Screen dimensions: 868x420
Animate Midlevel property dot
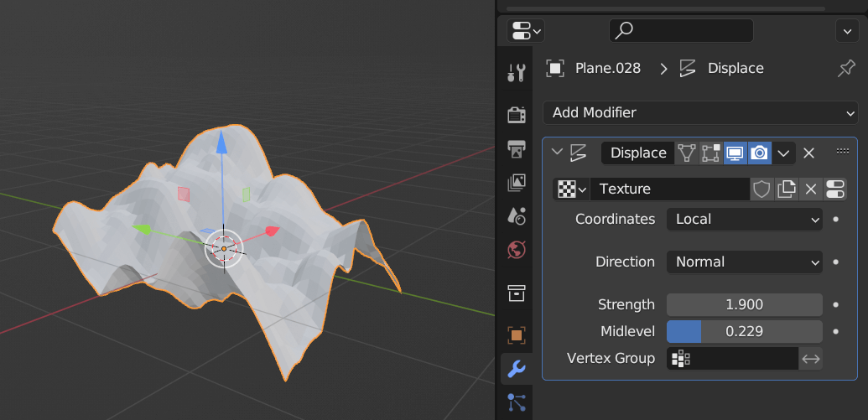pyautogui.click(x=836, y=331)
